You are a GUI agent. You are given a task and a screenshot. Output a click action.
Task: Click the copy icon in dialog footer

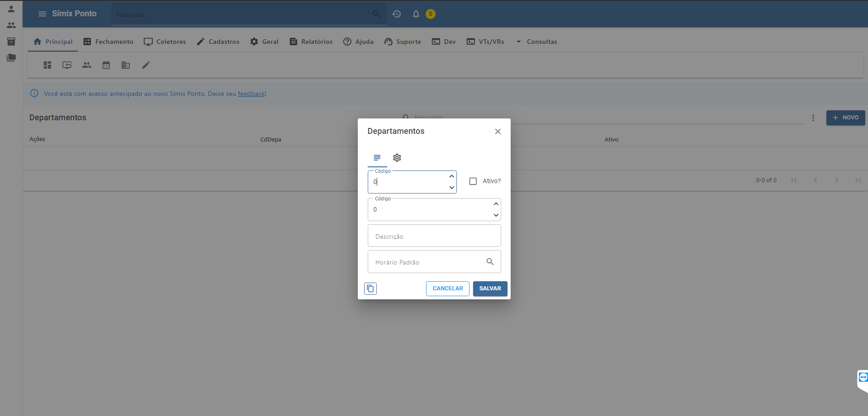(x=370, y=288)
